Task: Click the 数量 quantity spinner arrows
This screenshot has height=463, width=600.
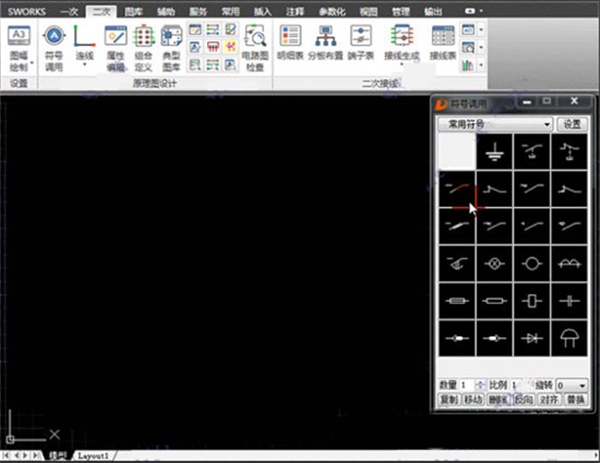Action: click(x=481, y=385)
